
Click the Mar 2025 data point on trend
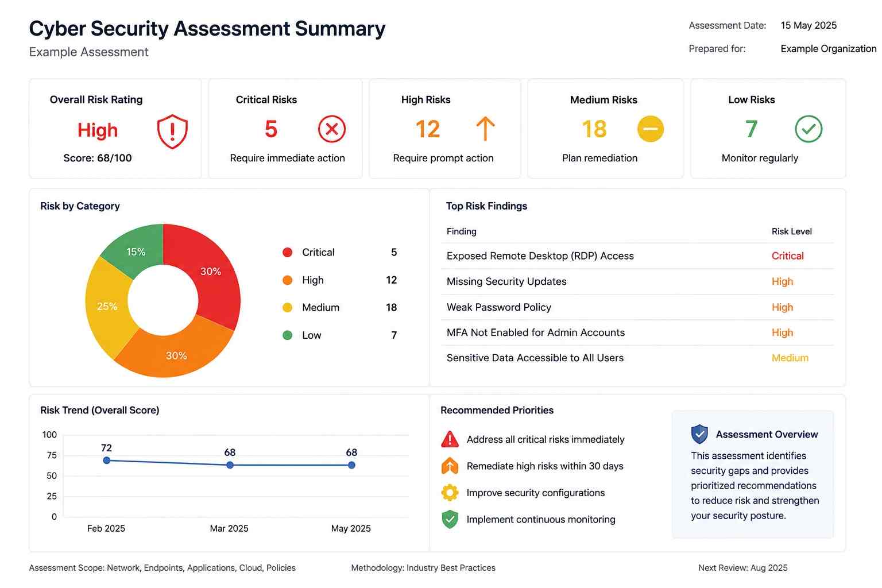click(x=230, y=465)
